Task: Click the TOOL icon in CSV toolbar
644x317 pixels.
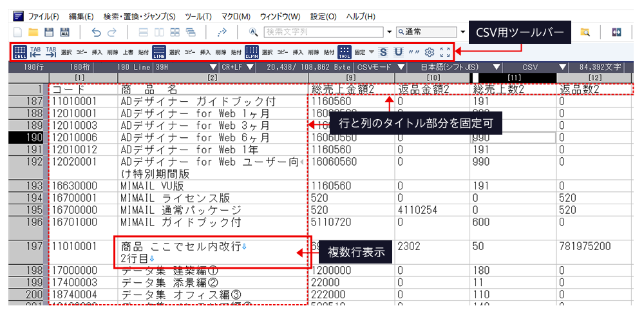Action: (x=345, y=52)
